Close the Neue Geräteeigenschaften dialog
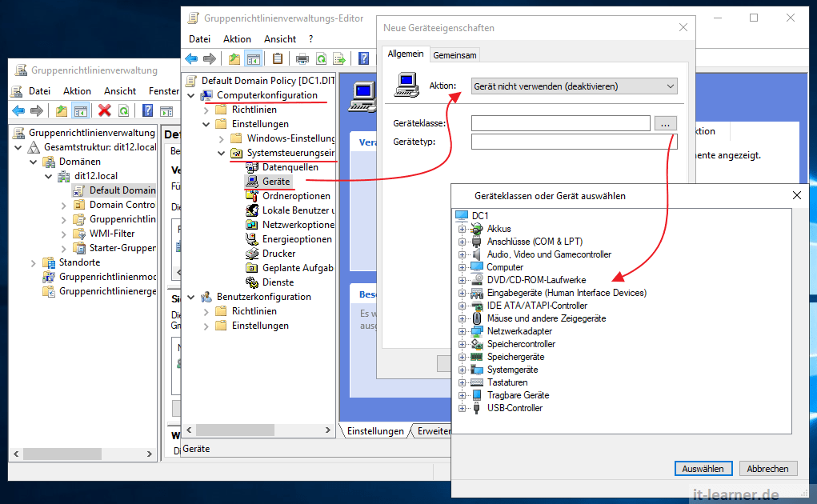The width and height of the screenshot is (817, 504). 683,27
